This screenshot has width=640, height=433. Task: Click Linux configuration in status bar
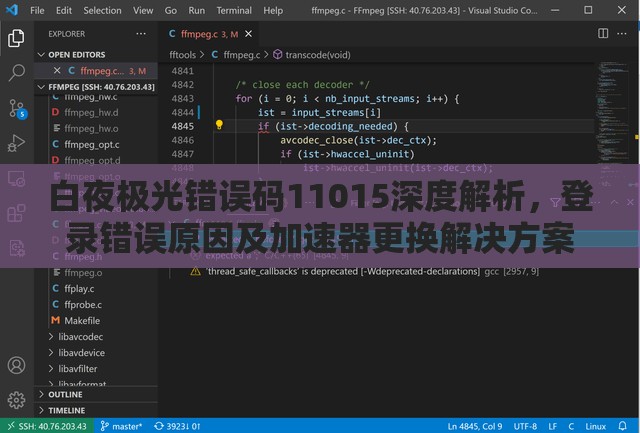(x=596, y=426)
